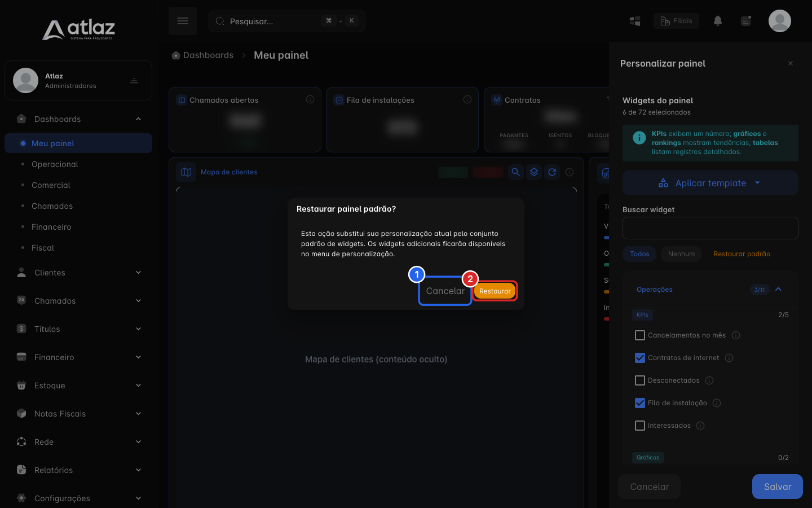Screen dimensions: 812x508
Task: Refresh the Mapa de clientes widget
Action: coord(552,172)
